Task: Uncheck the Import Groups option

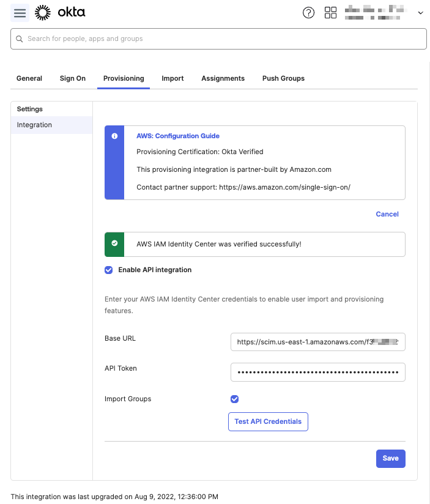Action: click(234, 399)
